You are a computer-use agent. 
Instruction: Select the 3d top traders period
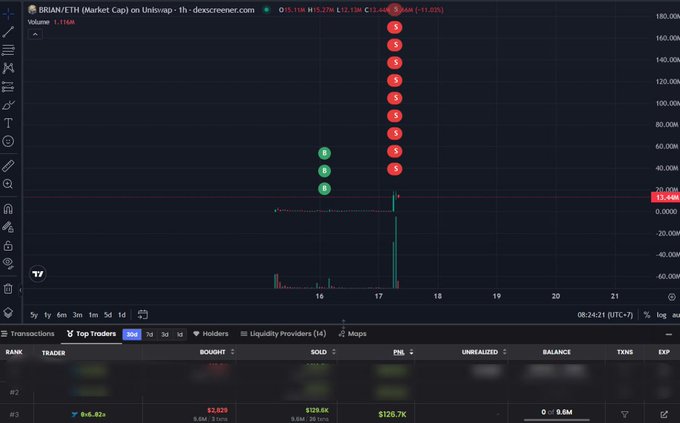[x=165, y=334]
